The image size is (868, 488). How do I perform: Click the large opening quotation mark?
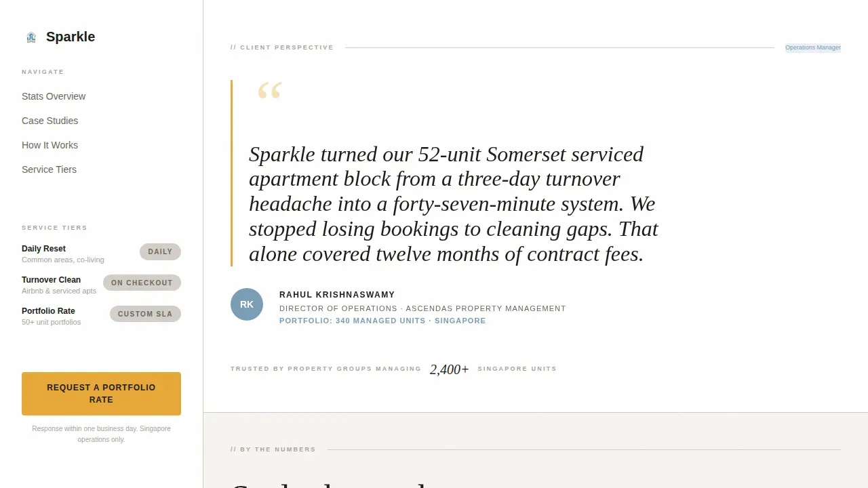click(270, 91)
